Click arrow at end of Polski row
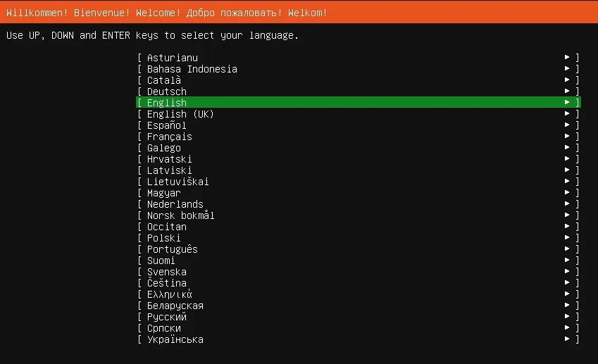598x364 pixels. coord(567,237)
